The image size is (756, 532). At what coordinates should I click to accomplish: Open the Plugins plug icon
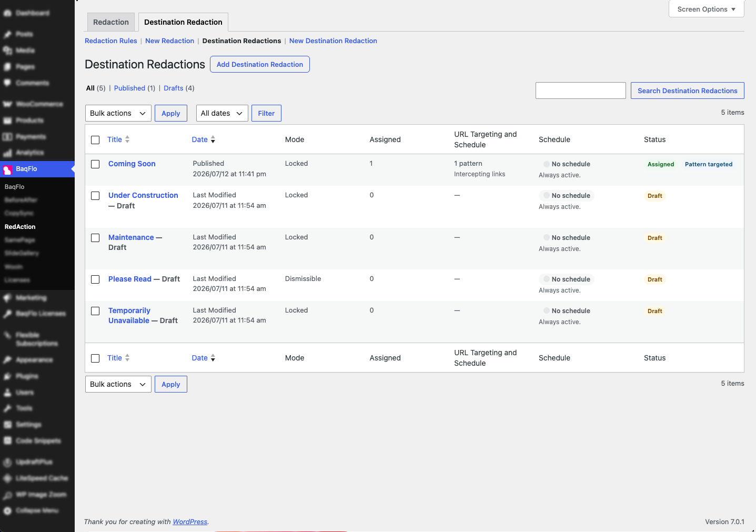pos(8,376)
